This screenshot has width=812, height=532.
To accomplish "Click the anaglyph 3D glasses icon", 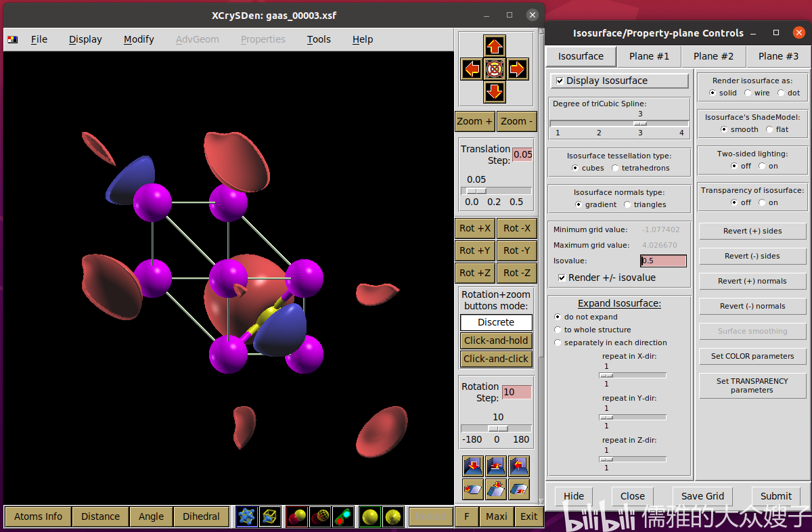I will (x=344, y=517).
